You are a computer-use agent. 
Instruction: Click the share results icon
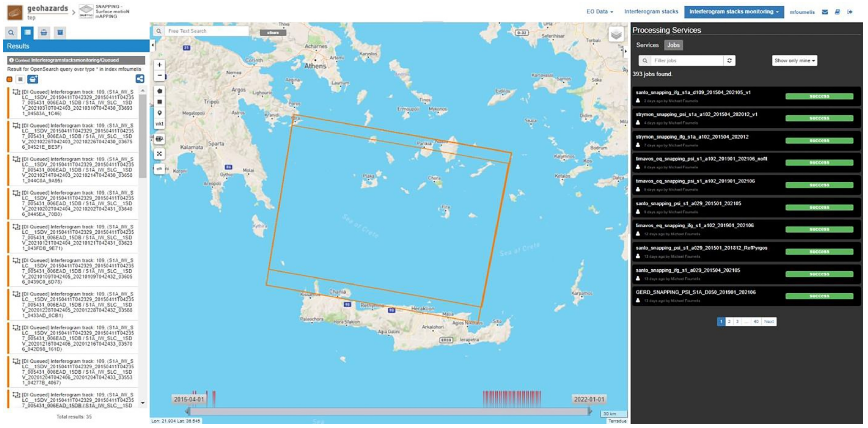point(140,79)
